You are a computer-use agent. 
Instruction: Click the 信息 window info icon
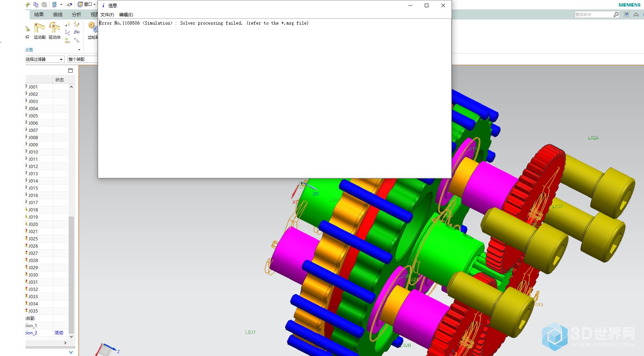103,5
